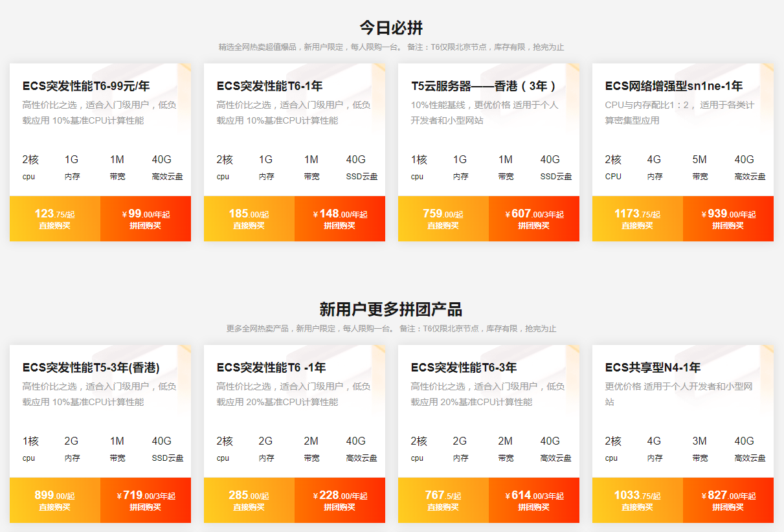
Task: Open ECS突发性能T5-3年(香港) card title
Action: (x=91, y=368)
